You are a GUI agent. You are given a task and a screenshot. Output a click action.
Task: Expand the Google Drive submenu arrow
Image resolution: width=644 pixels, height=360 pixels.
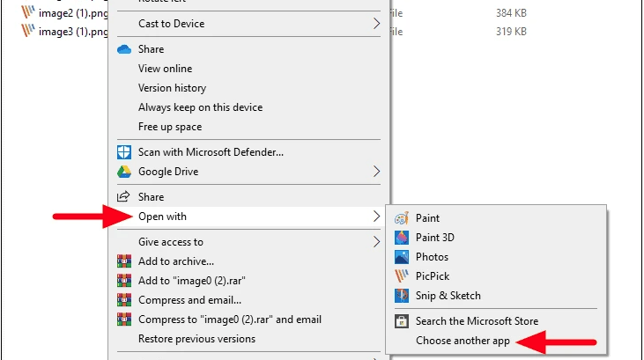pos(376,171)
